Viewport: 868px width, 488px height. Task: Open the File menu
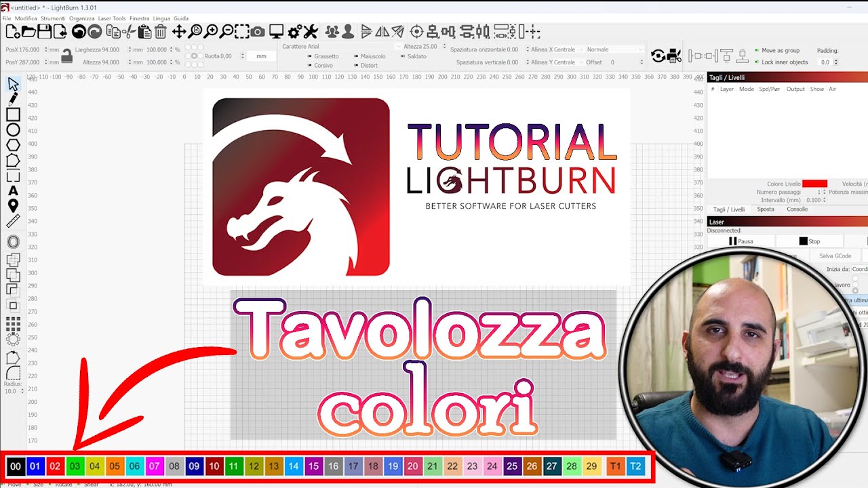tap(7, 18)
